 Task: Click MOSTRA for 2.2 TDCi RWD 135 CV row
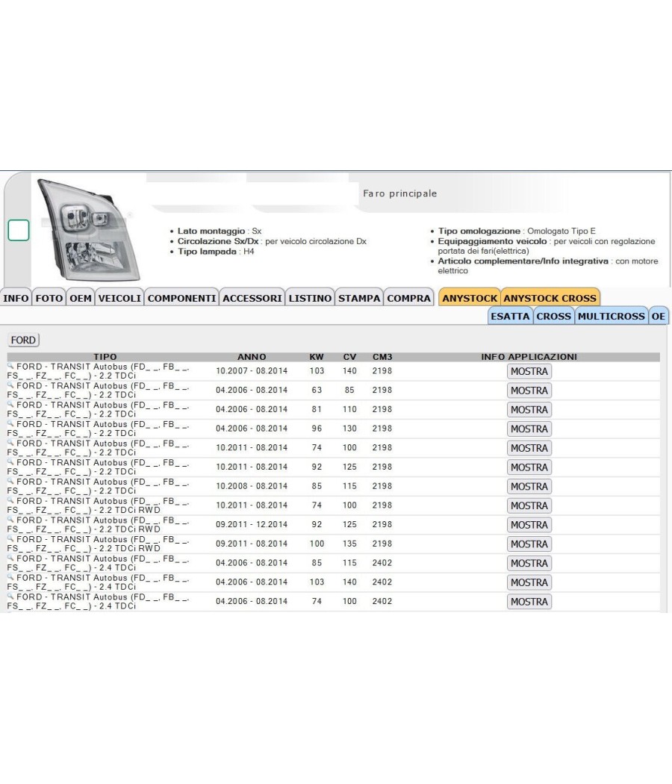coord(529,544)
